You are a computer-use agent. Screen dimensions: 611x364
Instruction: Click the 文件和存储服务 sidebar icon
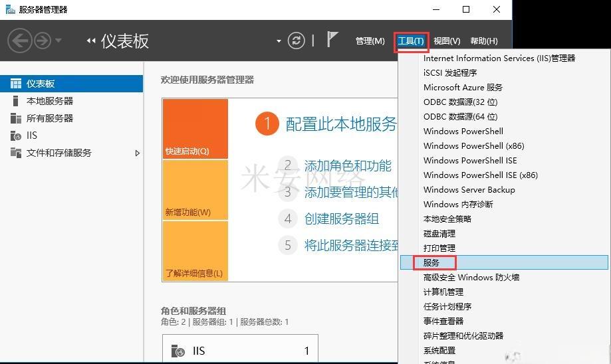pos(16,153)
